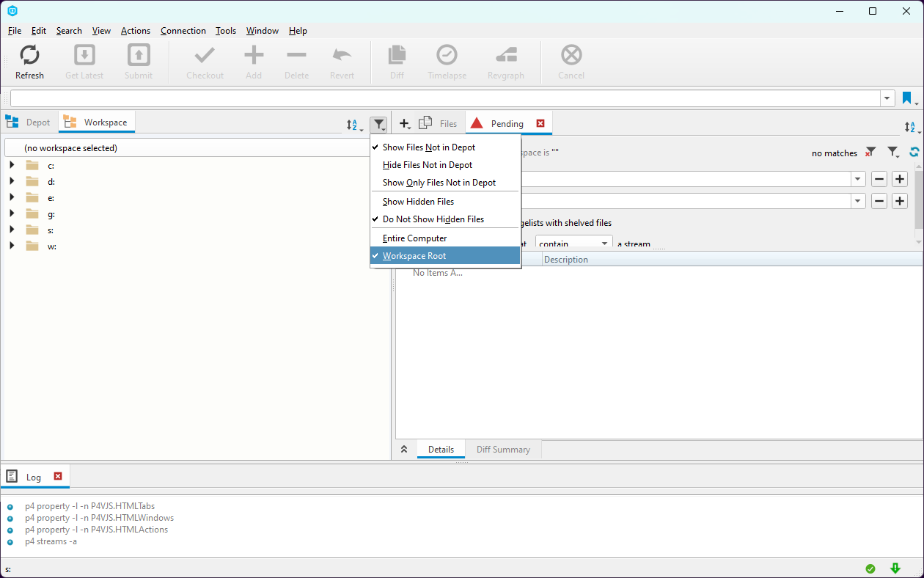
Task: Switch to the Diff Summary tab
Action: click(503, 450)
